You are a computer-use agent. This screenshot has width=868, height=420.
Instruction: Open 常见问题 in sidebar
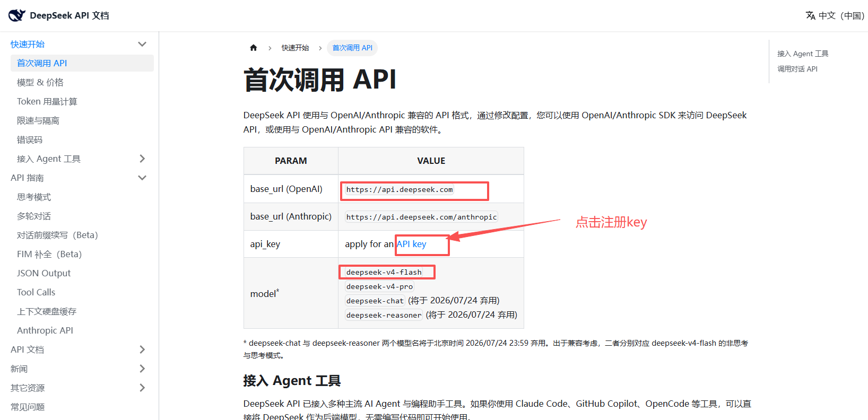28,407
